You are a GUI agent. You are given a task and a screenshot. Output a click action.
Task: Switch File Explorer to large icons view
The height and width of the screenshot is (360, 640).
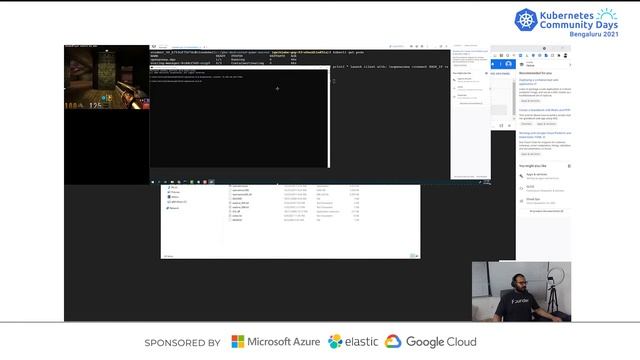pyautogui.click(x=417, y=256)
